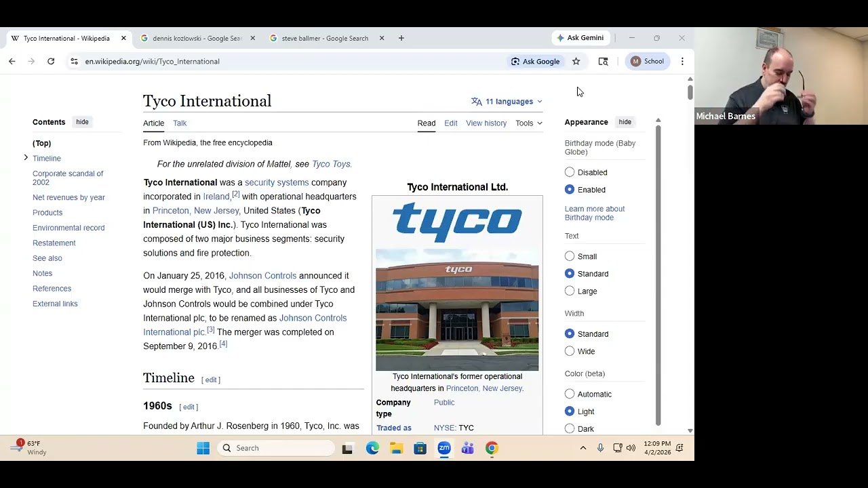Open Chrome's three-dot menu

pyautogui.click(x=682, y=61)
